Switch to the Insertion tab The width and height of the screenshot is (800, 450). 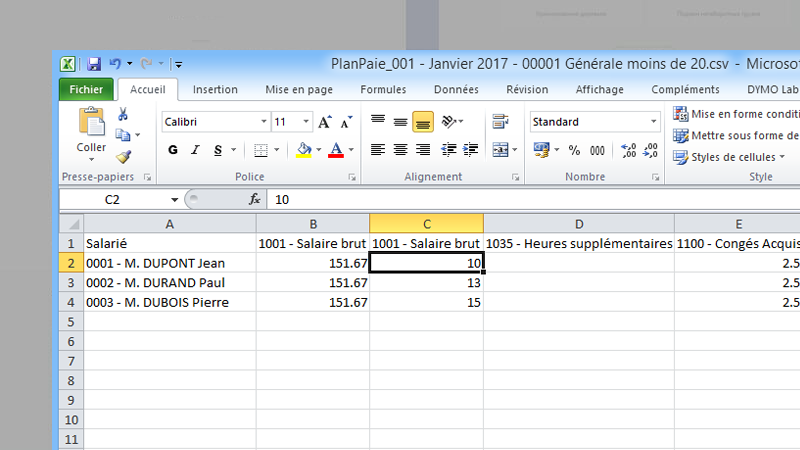coord(215,89)
